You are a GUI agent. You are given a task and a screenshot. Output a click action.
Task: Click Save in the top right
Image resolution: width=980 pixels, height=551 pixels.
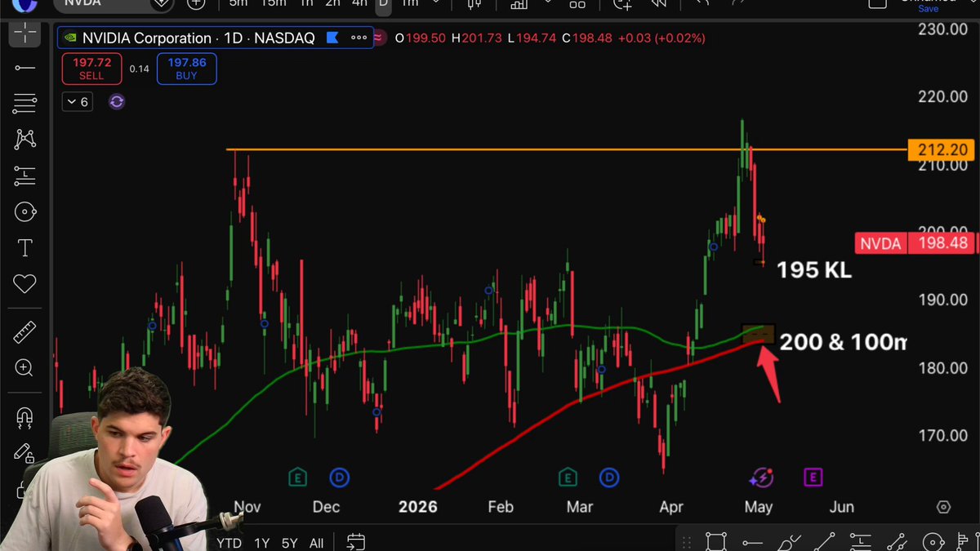coord(929,8)
